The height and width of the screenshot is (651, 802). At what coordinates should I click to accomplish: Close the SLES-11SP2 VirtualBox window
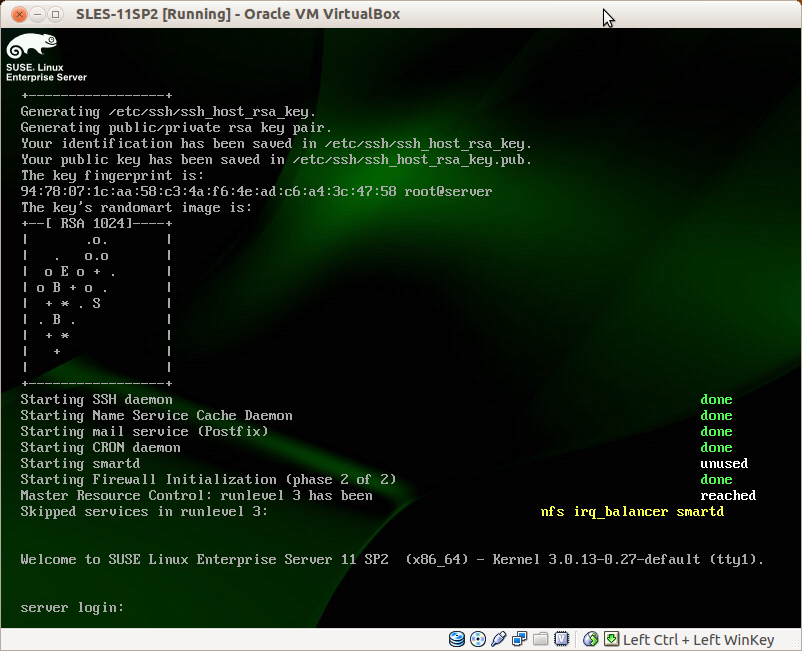[x=19, y=14]
